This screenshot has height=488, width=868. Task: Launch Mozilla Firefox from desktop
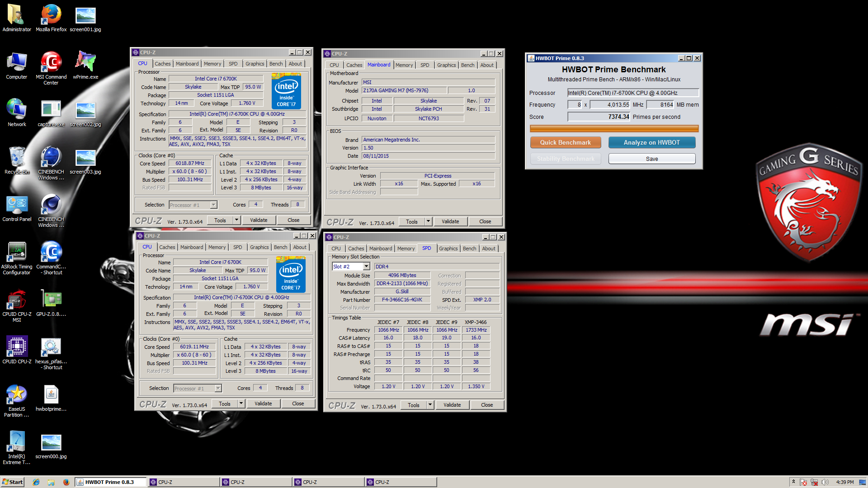coord(51,18)
